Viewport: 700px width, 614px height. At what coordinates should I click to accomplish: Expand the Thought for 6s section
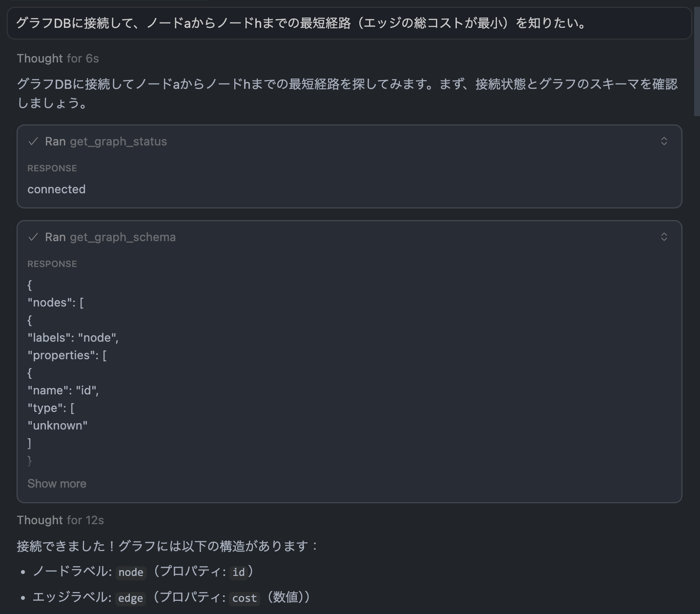pyautogui.click(x=57, y=58)
